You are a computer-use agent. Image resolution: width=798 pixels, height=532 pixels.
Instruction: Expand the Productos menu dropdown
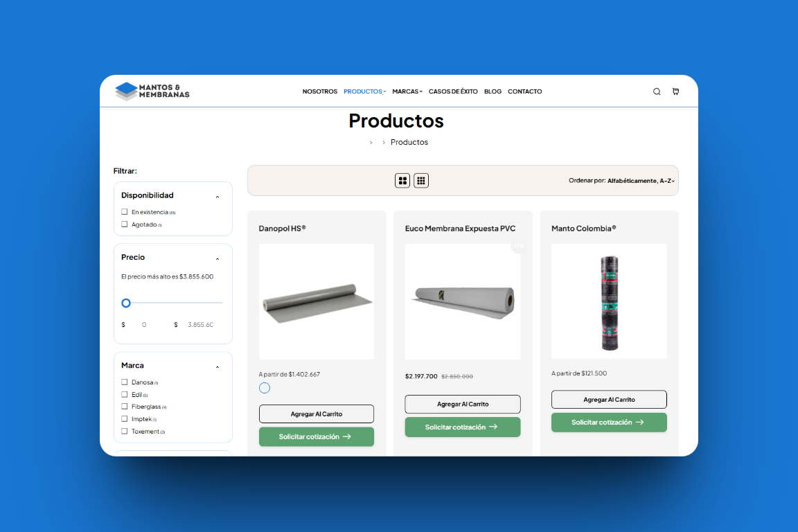[x=364, y=91]
